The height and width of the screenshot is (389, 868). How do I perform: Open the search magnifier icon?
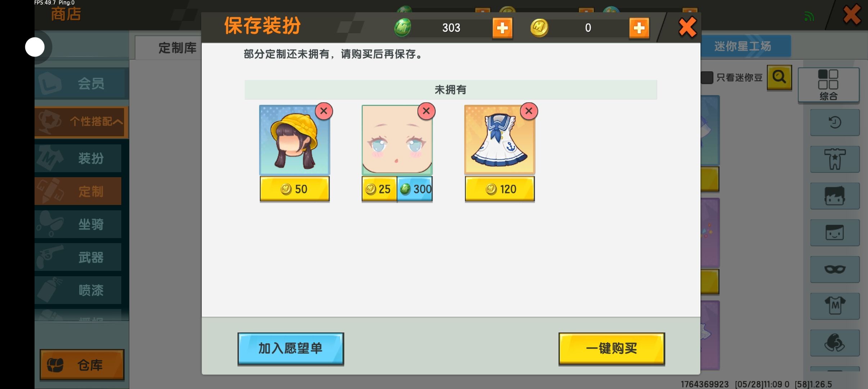[x=779, y=77]
